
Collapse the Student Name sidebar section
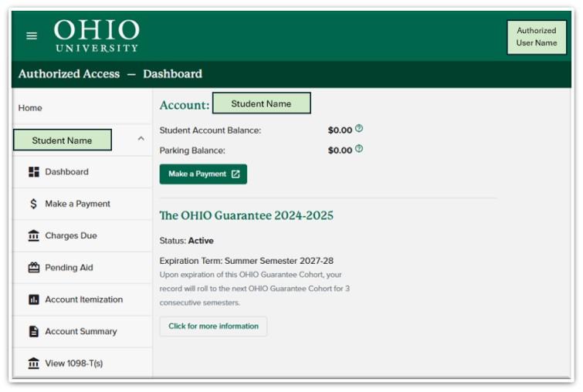[x=141, y=139]
